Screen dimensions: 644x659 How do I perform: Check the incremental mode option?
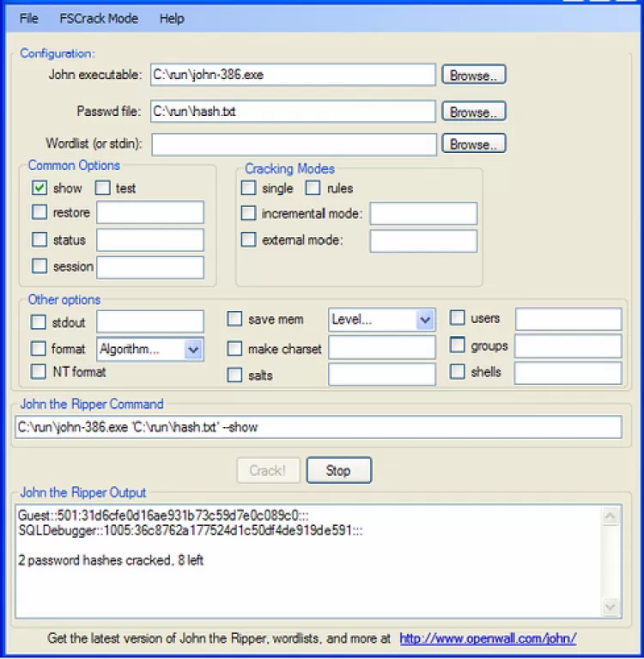click(248, 213)
